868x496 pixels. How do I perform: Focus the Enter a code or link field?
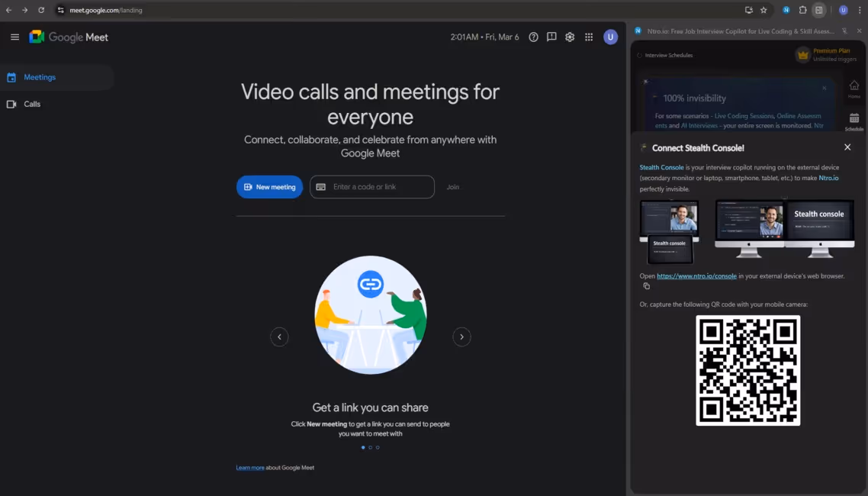tap(372, 187)
